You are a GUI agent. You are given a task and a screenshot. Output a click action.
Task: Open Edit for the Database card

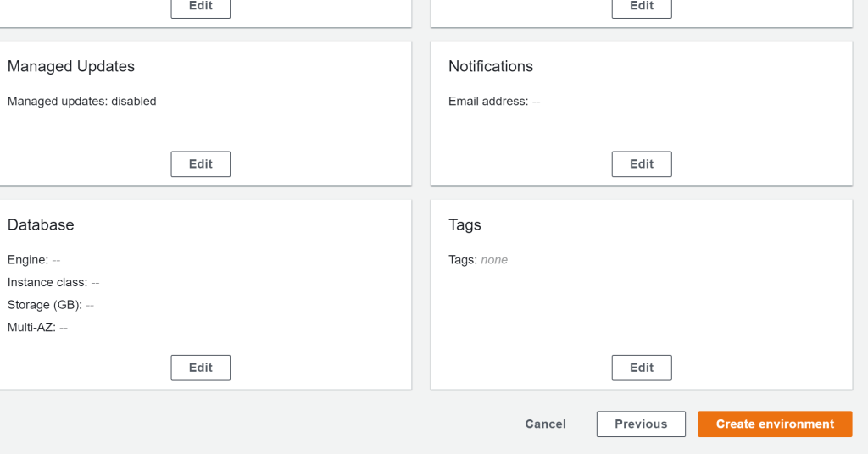coord(200,368)
